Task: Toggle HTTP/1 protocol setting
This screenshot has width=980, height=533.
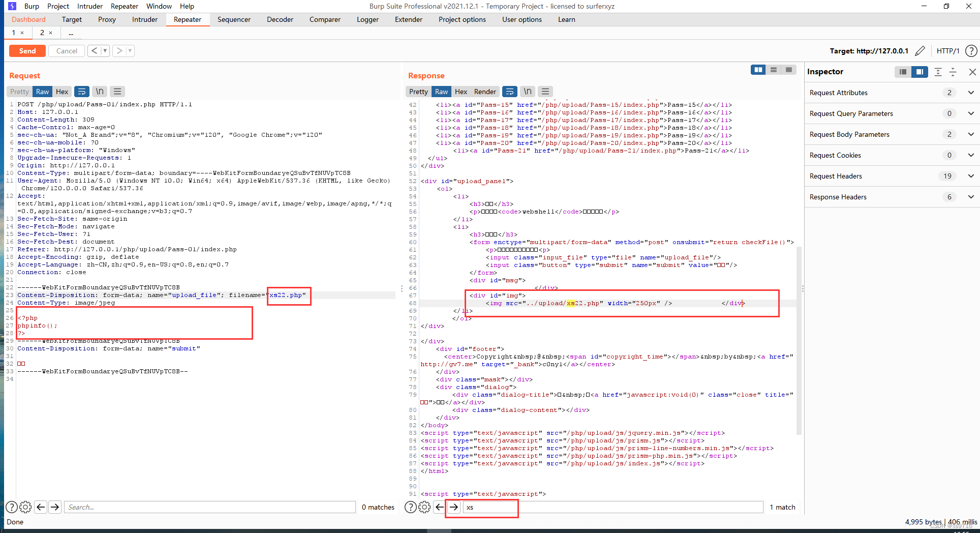Action: pyautogui.click(x=947, y=51)
